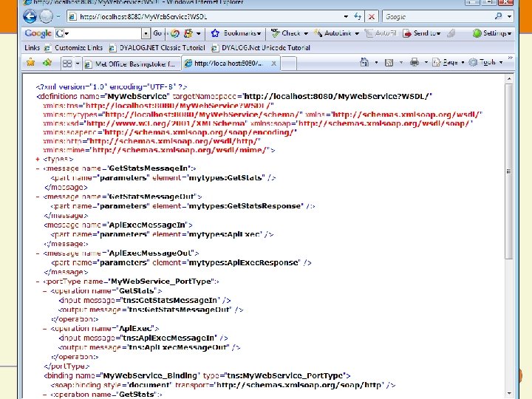532x399 pixels.
Task: Click the Favorites Center star icon
Action: (30, 62)
